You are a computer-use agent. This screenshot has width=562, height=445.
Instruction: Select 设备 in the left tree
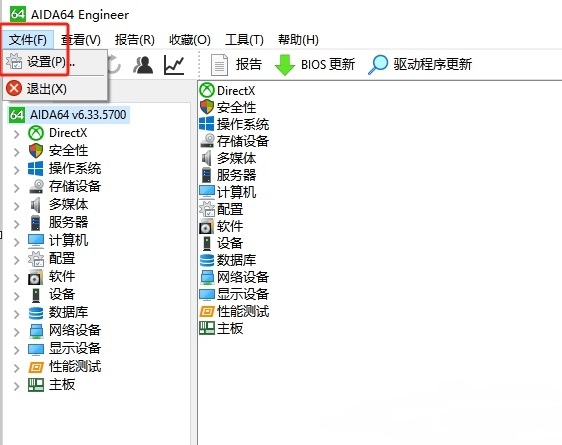click(62, 295)
